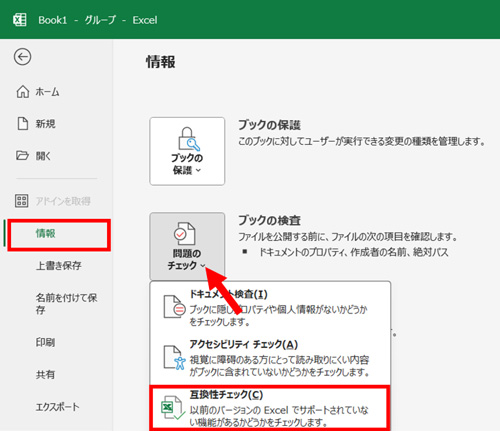The height and width of the screenshot is (431, 500).
Task: Select ドキュメント検査(I) menu entry
Action: (x=270, y=307)
